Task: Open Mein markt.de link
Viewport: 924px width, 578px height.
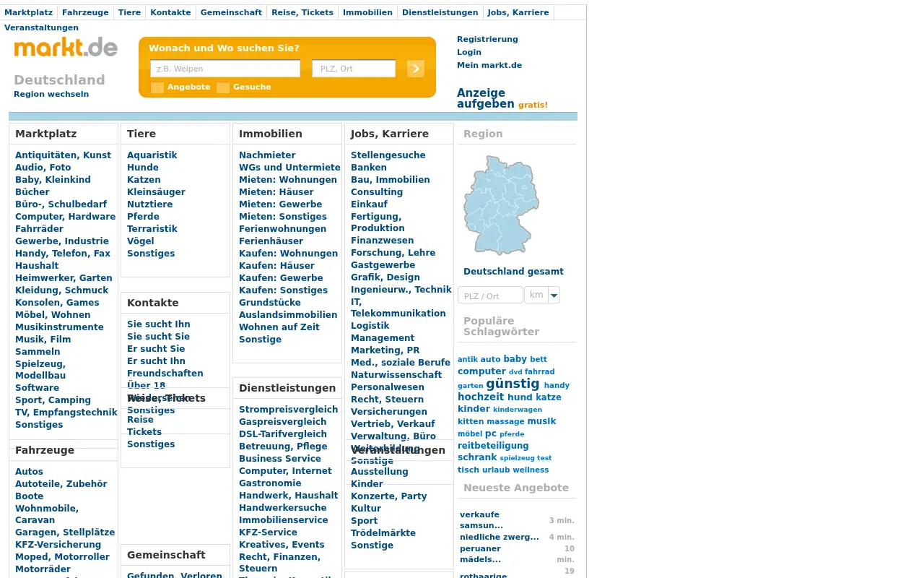Action: (x=489, y=65)
